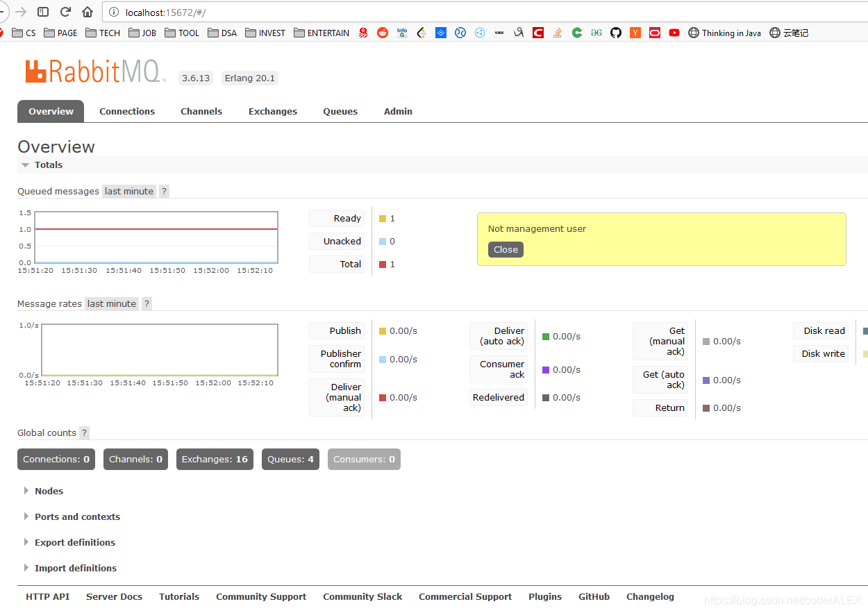This screenshot has height=613, width=868.
Task: Open the DSA bookmarks folder
Action: tap(222, 33)
